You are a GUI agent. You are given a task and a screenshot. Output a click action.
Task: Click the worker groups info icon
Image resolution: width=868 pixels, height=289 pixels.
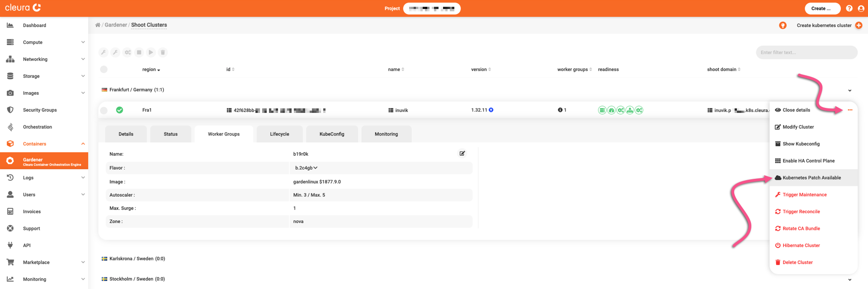(560, 110)
